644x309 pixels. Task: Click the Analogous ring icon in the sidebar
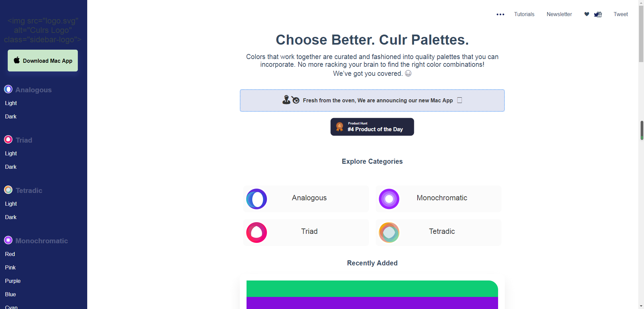tap(8, 89)
